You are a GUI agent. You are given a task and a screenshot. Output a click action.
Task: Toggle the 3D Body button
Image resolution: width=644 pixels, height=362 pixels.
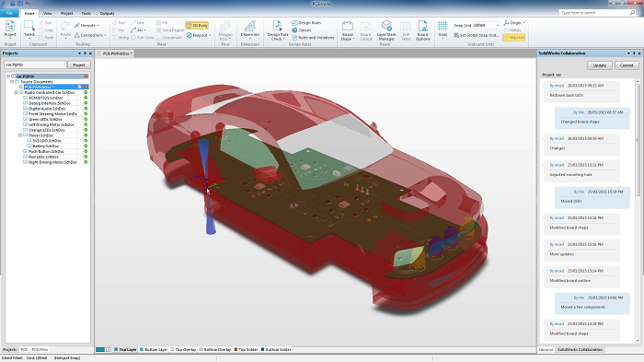click(x=197, y=26)
